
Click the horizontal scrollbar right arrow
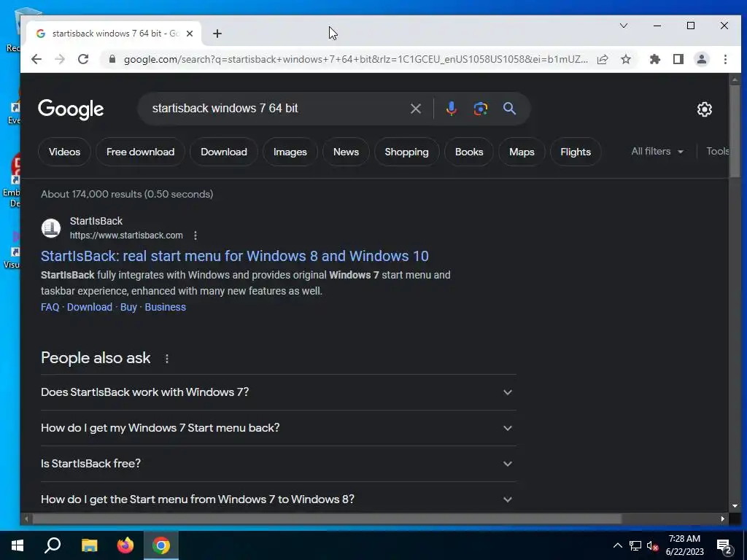click(723, 518)
